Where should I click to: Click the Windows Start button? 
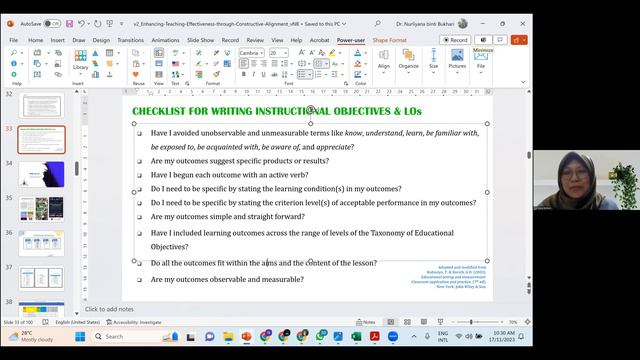tap(80, 336)
